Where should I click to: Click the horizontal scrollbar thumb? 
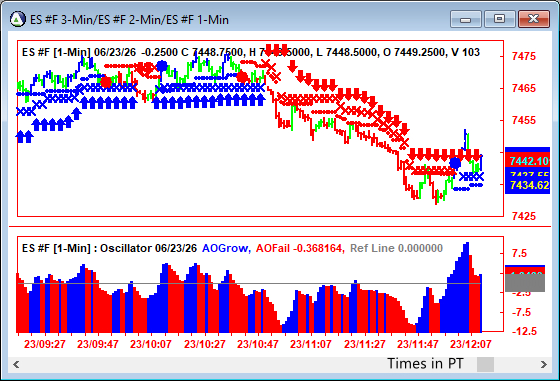(485, 365)
